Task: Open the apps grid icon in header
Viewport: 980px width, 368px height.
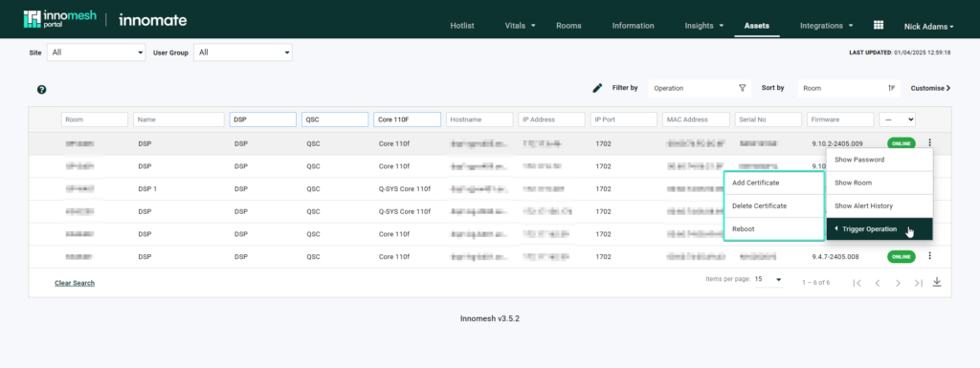Action: (879, 25)
